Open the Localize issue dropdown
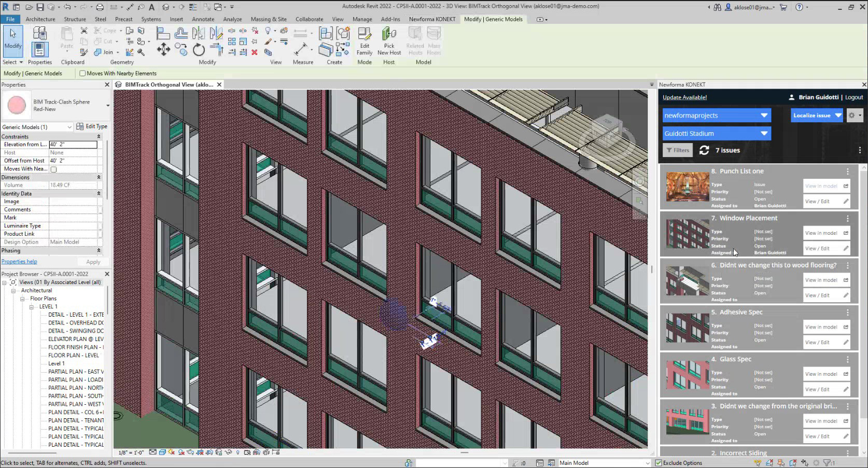The image size is (868, 468). pos(817,116)
